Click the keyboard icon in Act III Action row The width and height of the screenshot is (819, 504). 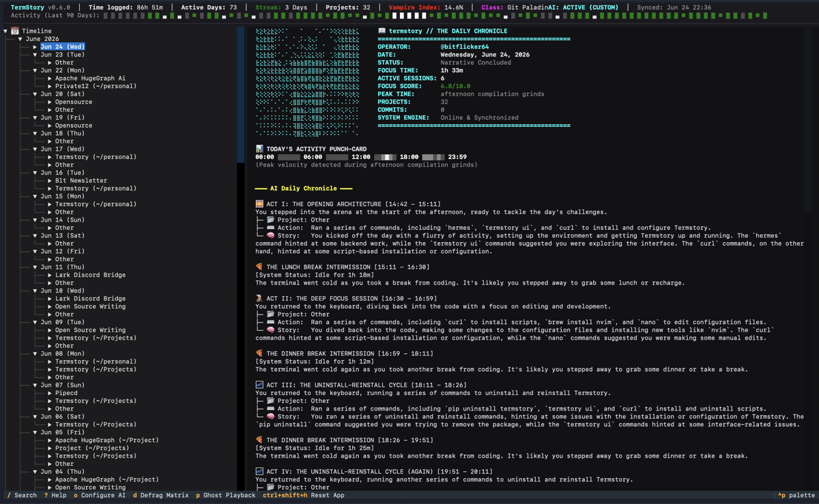(x=271, y=409)
